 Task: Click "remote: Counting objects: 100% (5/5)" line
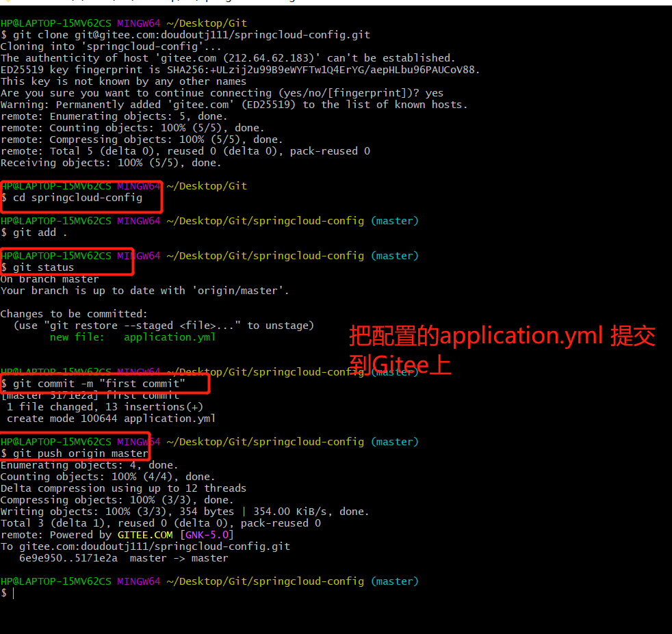pos(133,128)
